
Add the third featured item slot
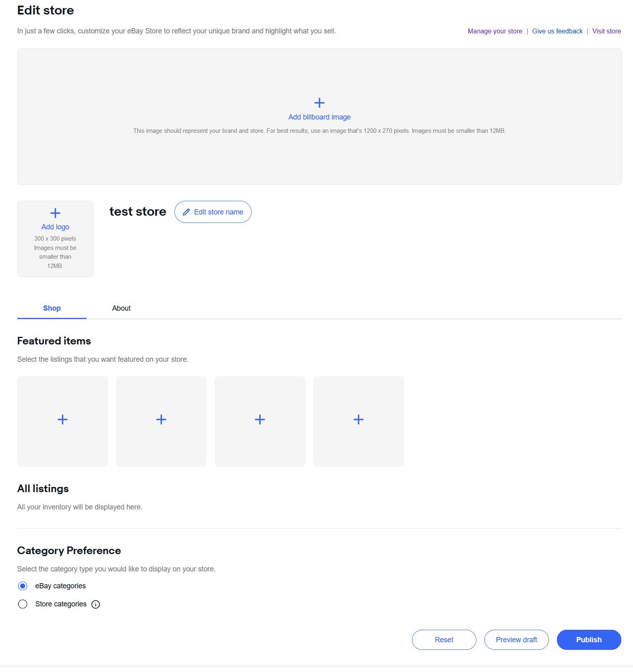tap(260, 421)
